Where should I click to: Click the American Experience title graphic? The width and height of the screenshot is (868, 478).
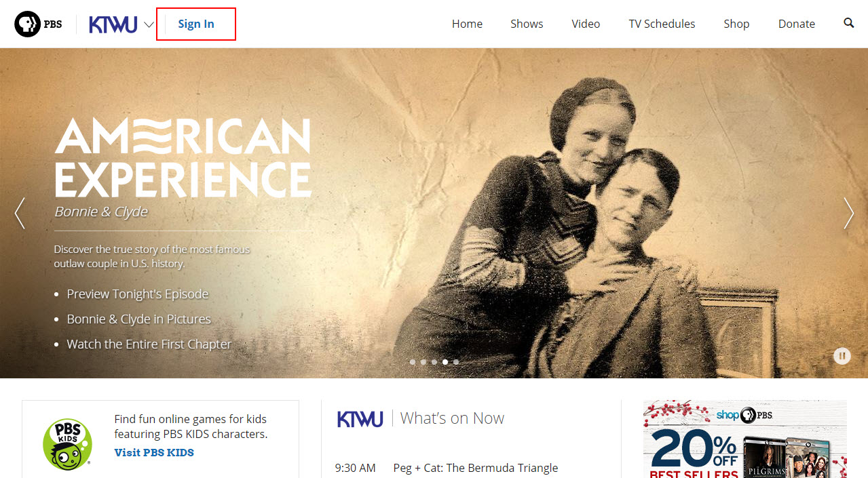coord(183,157)
